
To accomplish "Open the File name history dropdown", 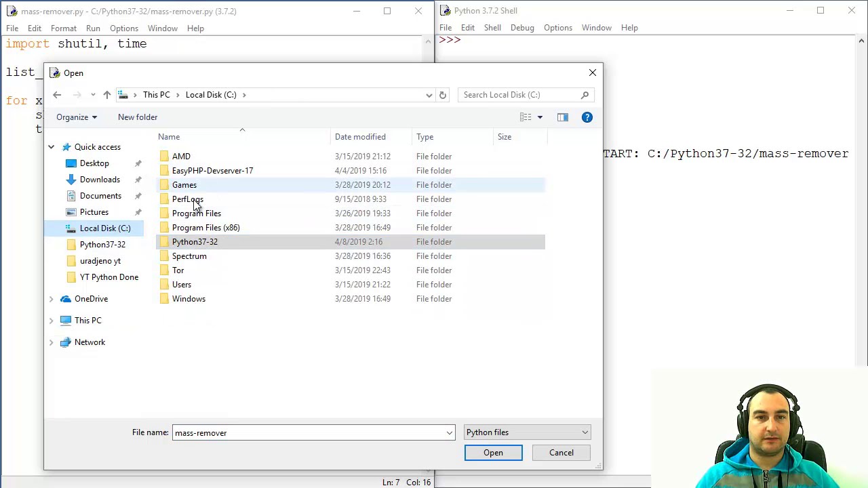I will (449, 433).
